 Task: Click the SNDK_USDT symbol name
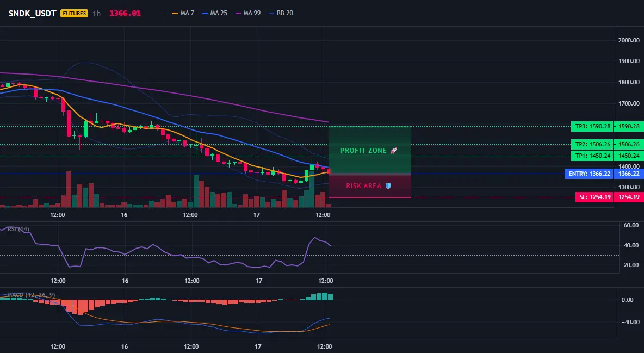(33, 13)
